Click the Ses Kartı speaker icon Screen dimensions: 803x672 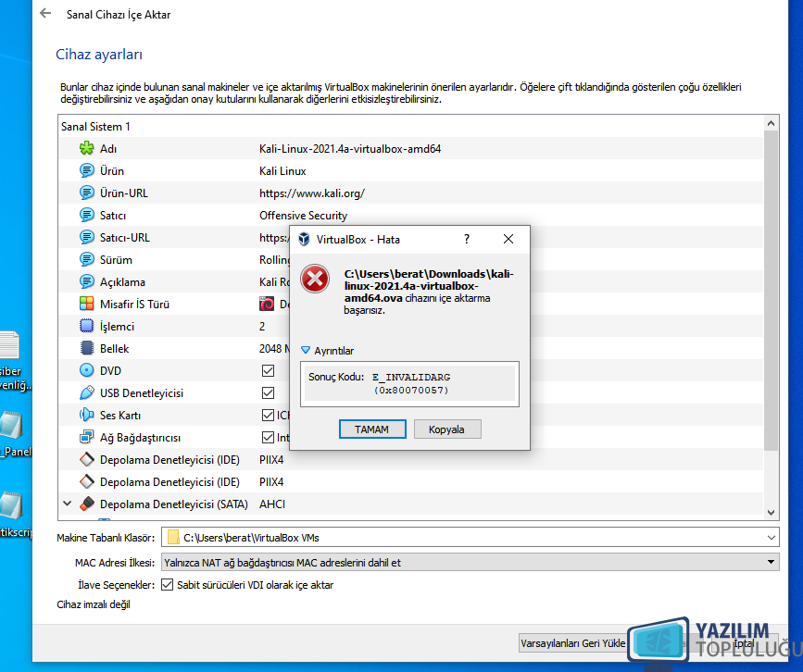[86, 415]
